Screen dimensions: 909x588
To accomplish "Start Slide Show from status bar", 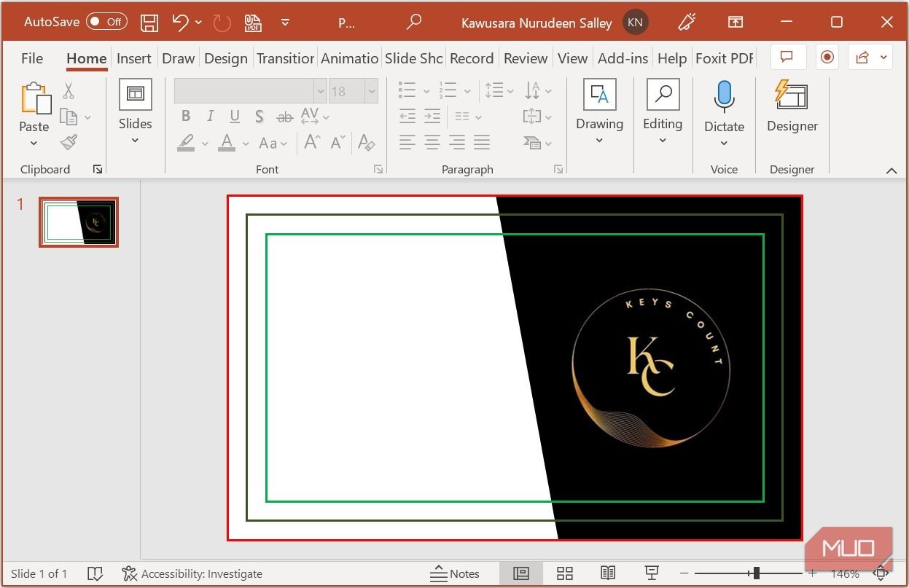I will (652, 573).
